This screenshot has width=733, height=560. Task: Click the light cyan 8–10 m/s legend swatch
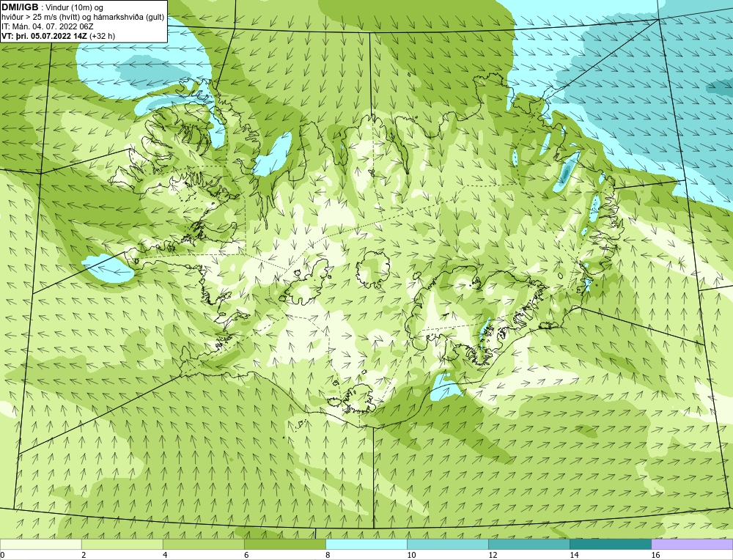[x=366, y=544]
